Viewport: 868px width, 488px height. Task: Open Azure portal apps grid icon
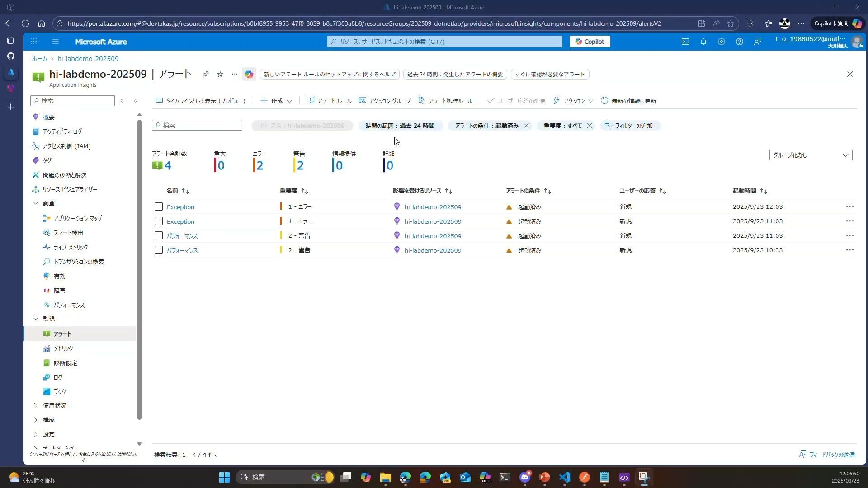(x=34, y=42)
